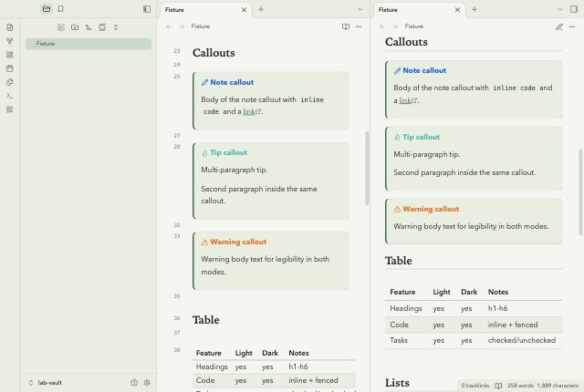The height and width of the screenshot is (392, 584).
Task: Select the Fixture note in file list
Action: point(89,44)
